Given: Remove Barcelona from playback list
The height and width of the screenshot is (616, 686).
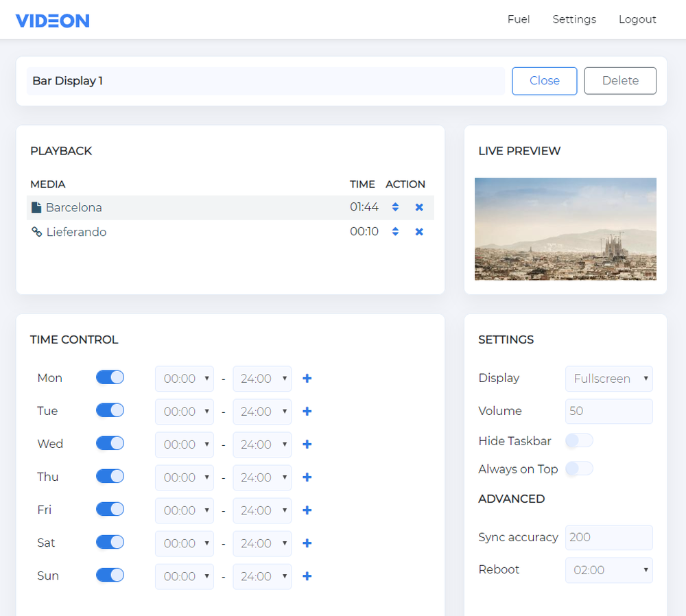Looking at the screenshot, I should click(x=419, y=207).
